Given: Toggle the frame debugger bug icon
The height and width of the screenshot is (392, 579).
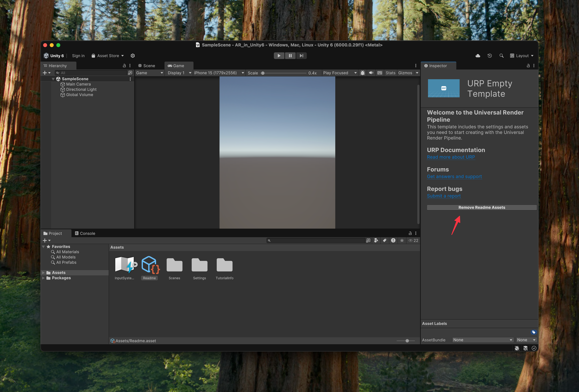Looking at the screenshot, I should pyautogui.click(x=362, y=73).
